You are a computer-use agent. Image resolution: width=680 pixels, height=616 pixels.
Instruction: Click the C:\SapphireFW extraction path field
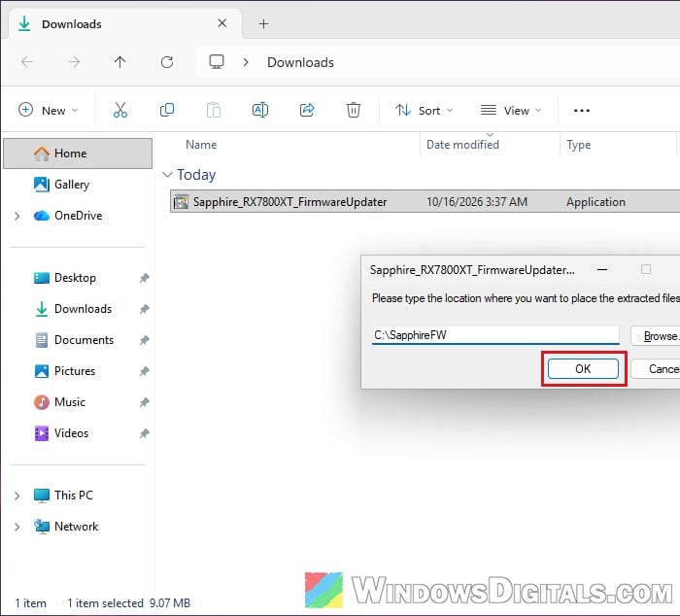(495, 335)
